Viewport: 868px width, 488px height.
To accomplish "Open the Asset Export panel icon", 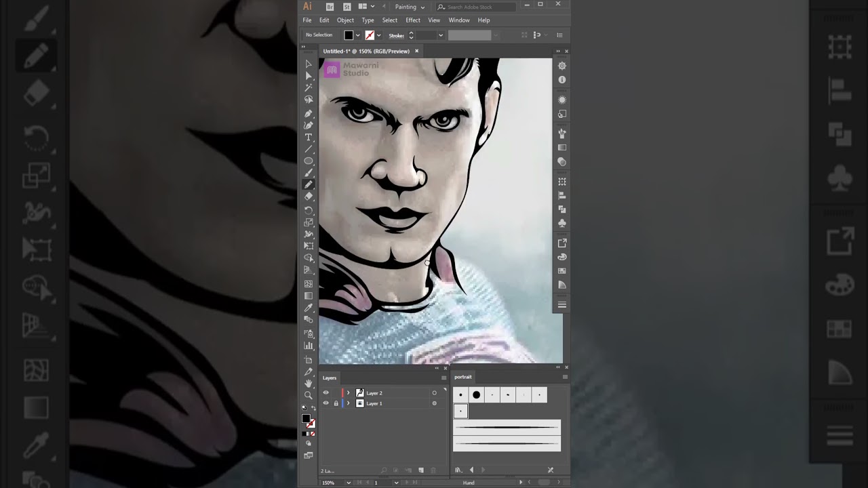I will tap(561, 243).
